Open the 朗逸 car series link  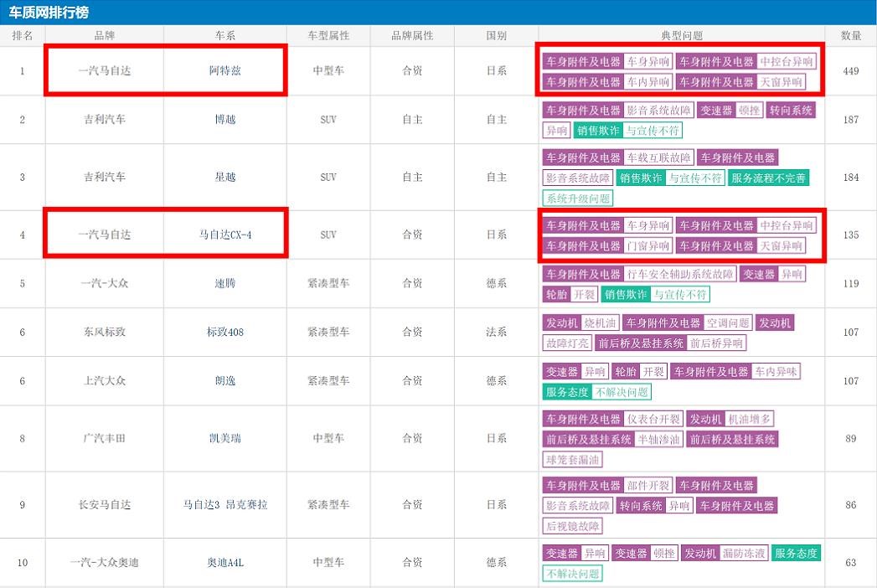(x=224, y=380)
